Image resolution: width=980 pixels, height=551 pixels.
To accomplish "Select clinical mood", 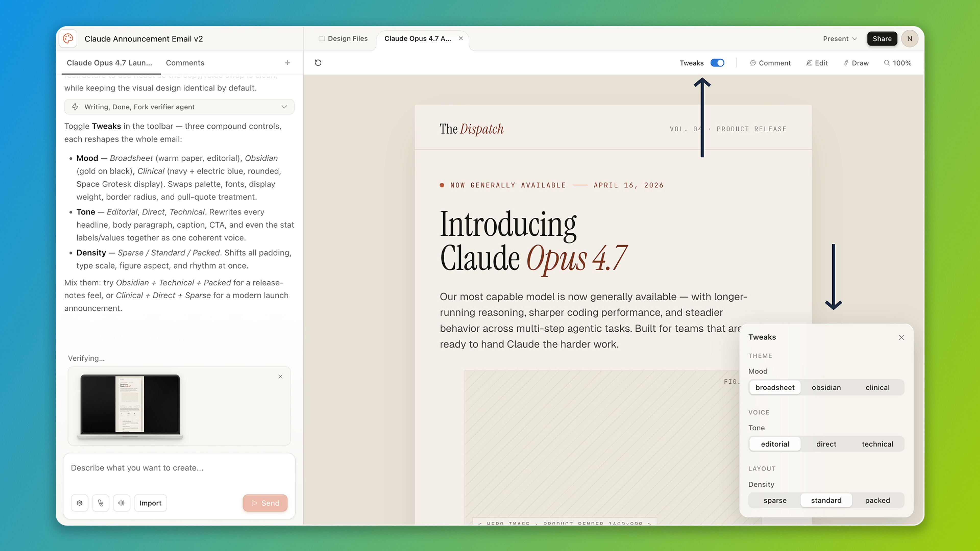I will (878, 387).
